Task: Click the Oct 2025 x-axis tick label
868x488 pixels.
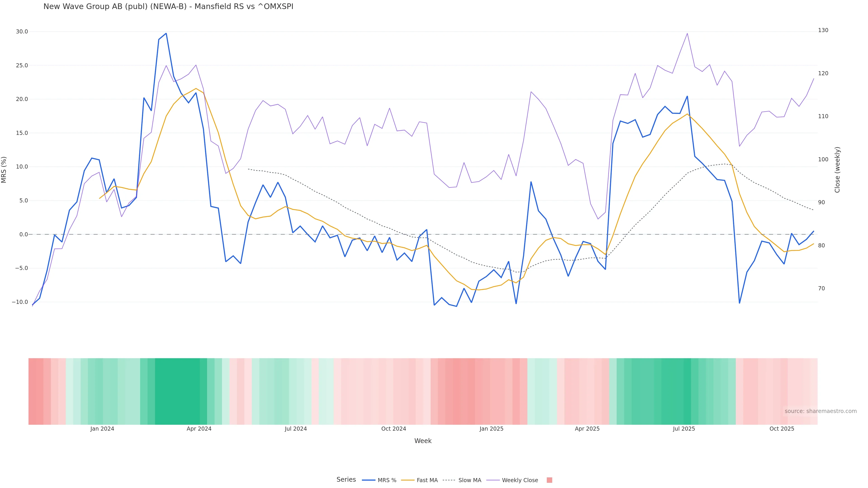Action: coord(782,429)
